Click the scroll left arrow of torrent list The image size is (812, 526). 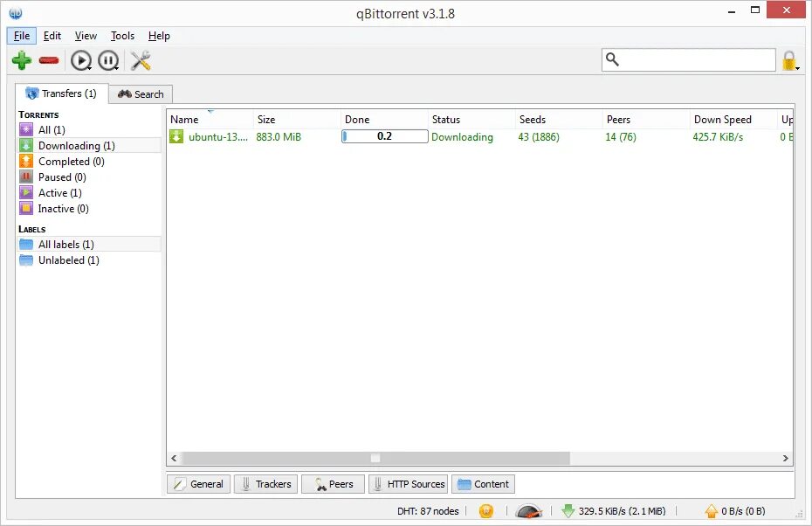[x=174, y=458]
